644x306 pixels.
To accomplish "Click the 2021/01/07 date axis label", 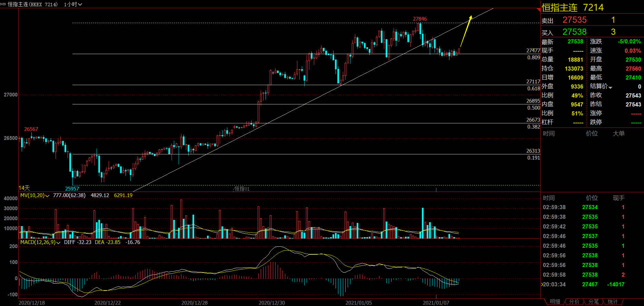I will 436,303.
